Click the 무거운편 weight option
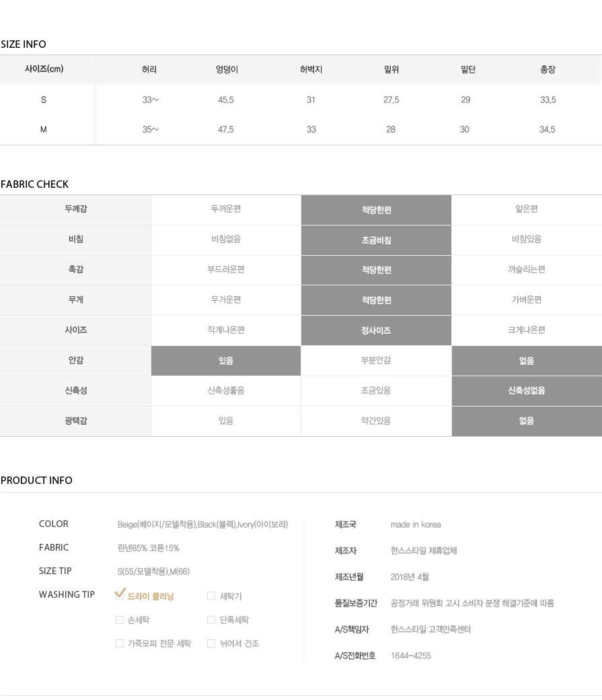This screenshot has width=602, height=700. [x=226, y=300]
